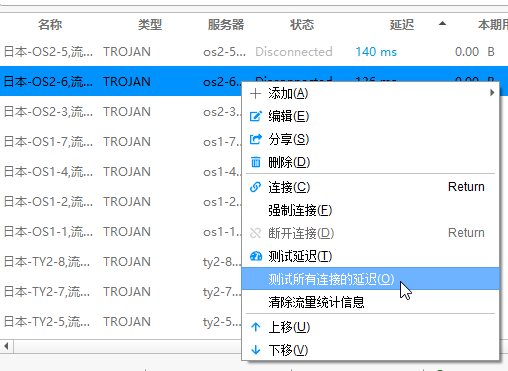Sort by the 服务器 column header
Screen dimensions: 508x371
[226, 25]
